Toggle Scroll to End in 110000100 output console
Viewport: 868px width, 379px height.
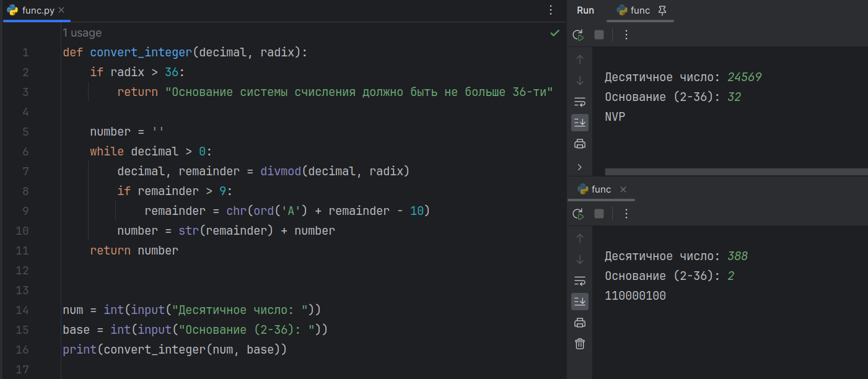coord(580,302)
